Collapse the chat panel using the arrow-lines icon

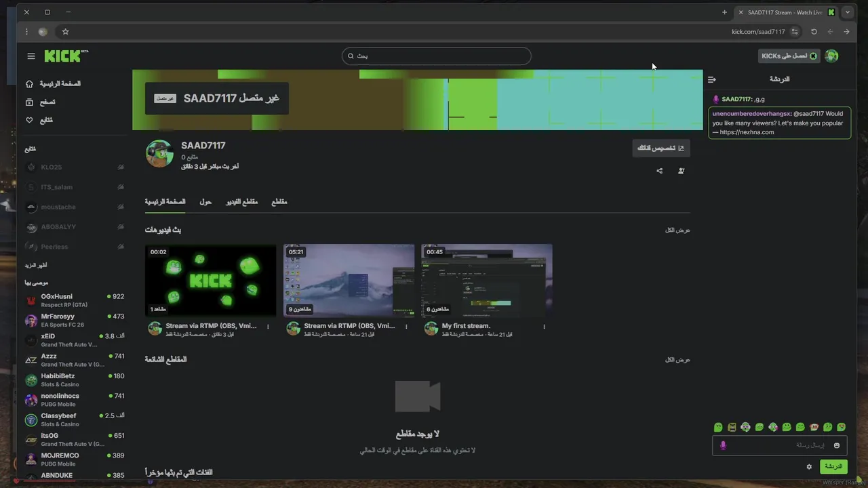click(x=712, y=79)
